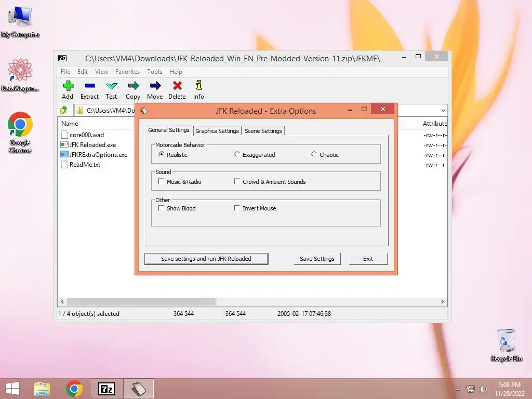Select the Exaggerated motorcade behavior
Screen dimensions: 532x399
pyautogui.click(x=237, y=154)
